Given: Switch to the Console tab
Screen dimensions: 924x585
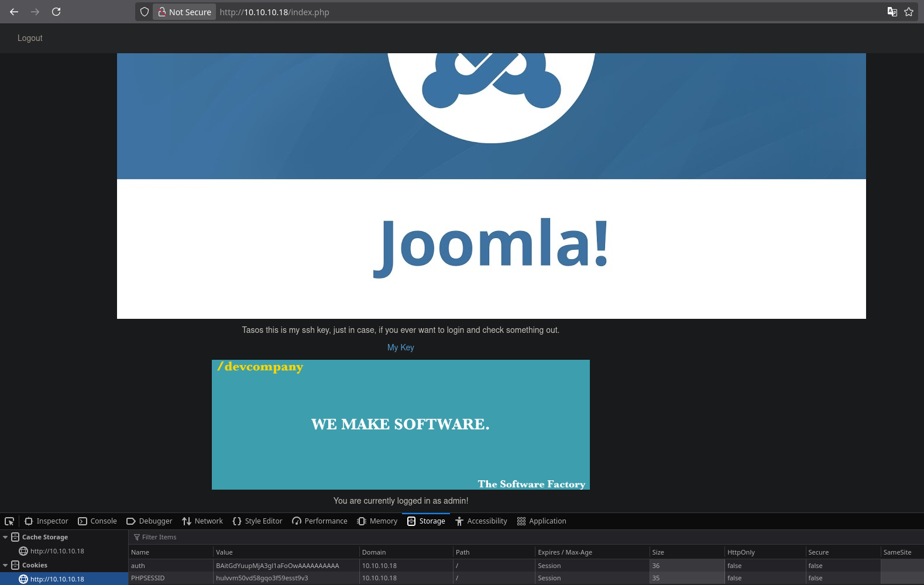Looking at the screenshot, I should (97, 521).
